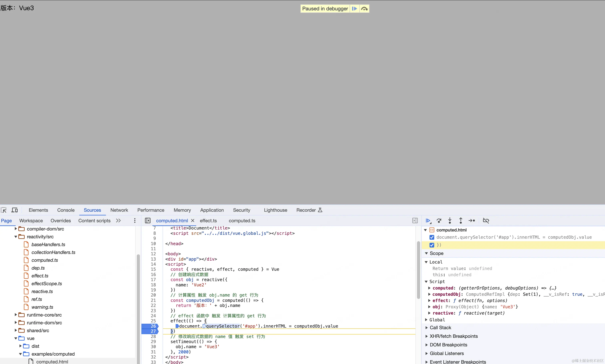
Task: Expand Global Listeners section
Action: coord(427,353)
